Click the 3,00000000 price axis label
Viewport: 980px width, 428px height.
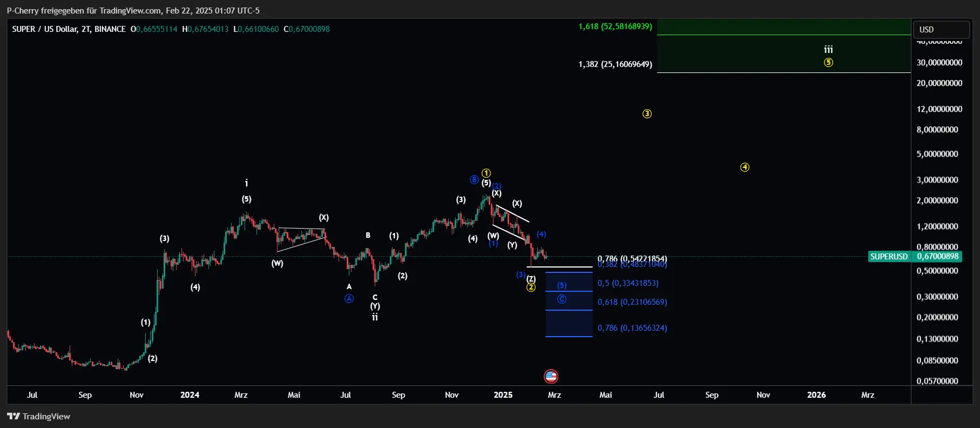pyautogui.click(x=937, y=180)
